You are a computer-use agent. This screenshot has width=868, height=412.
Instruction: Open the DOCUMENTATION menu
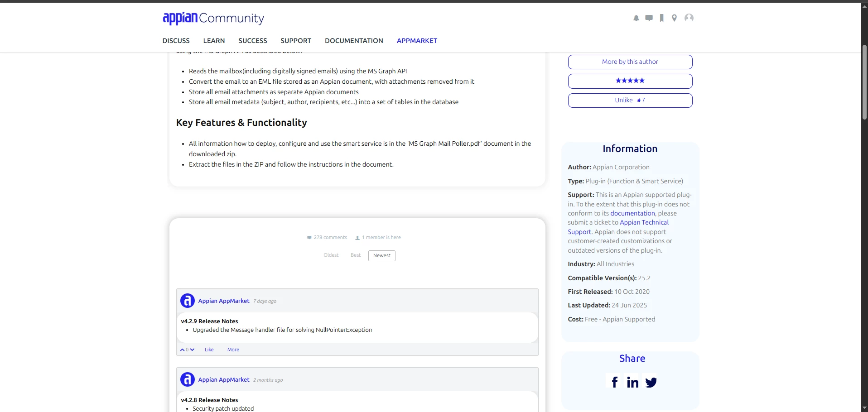pos(354,41)
